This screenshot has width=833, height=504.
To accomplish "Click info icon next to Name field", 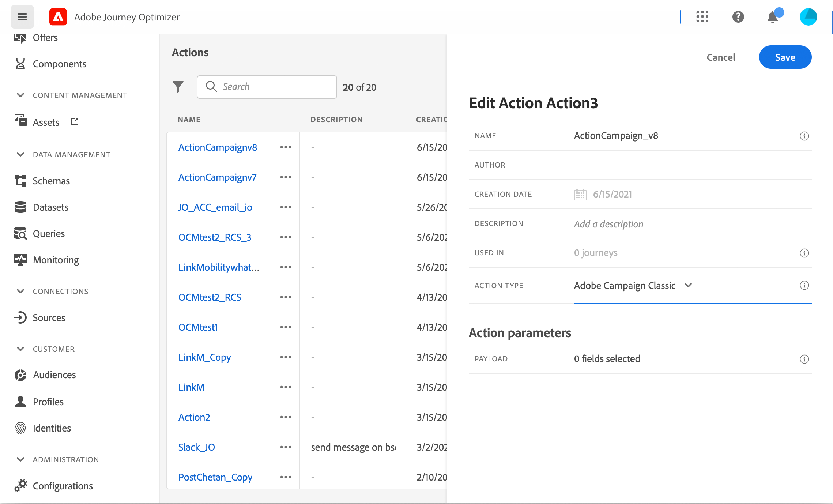I will 804,136.
